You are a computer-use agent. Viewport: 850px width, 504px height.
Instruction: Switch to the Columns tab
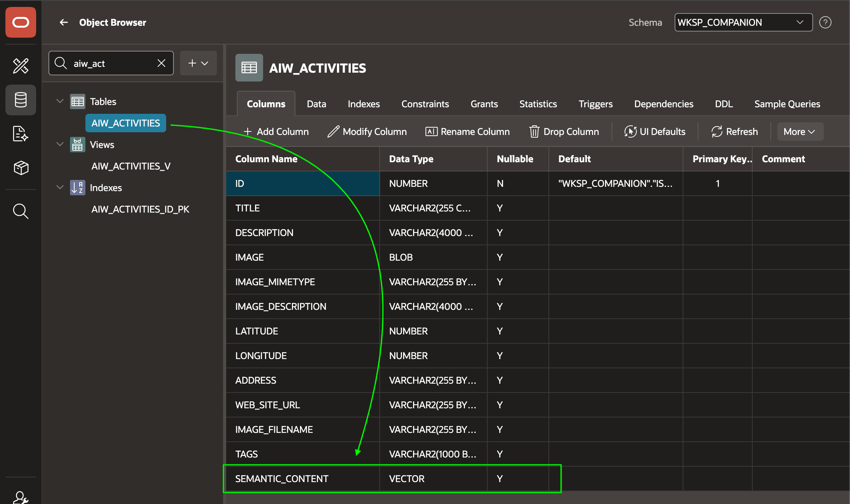pos(266,104)
